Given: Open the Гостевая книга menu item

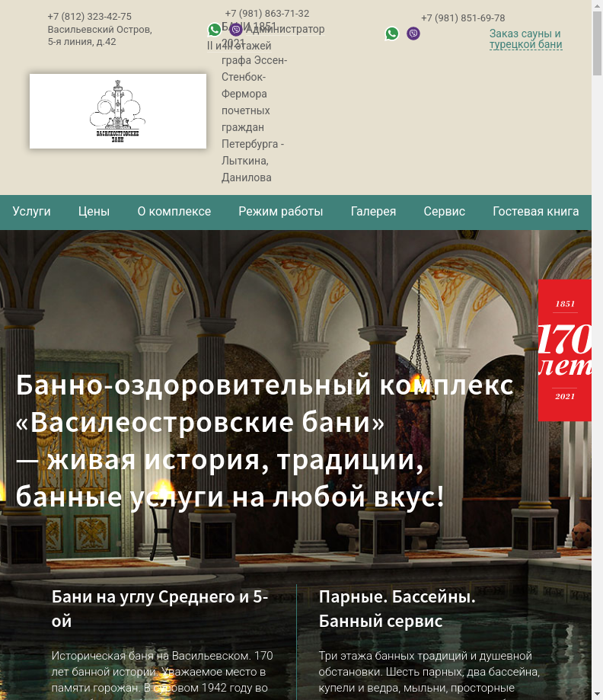Looking at the screenshot, I should pyautogui.click(x=535, y=212).
